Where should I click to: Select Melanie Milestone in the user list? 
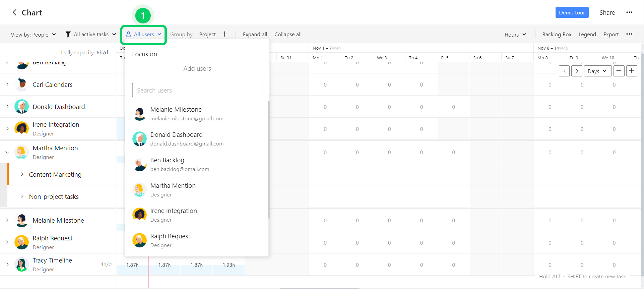click(x=197, y=114)
